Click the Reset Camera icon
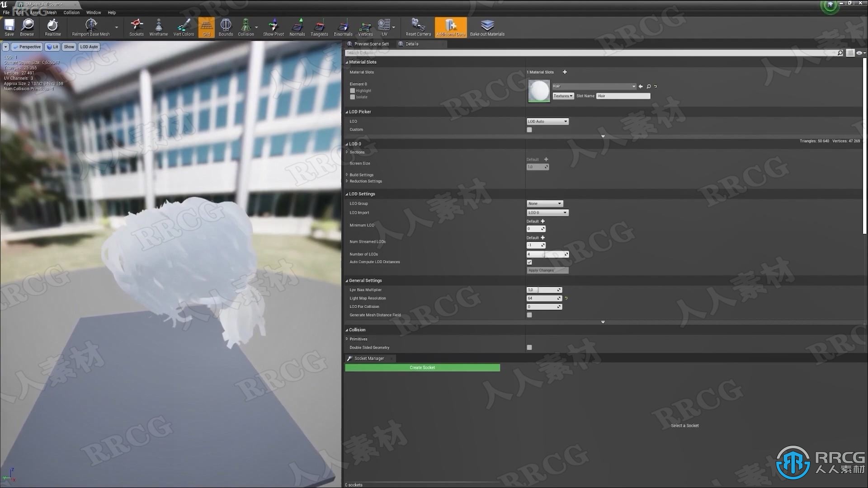The height and width of the screenshot is (488, 868). click(417, 26)
